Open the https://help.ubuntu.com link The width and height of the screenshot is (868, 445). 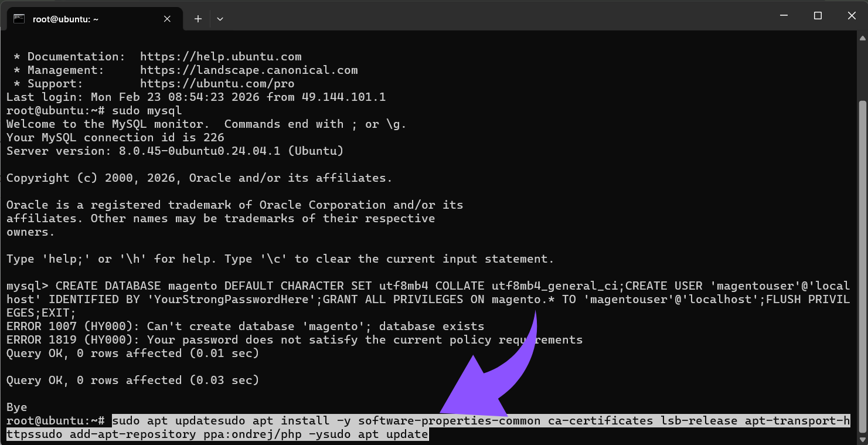(220, 57)
